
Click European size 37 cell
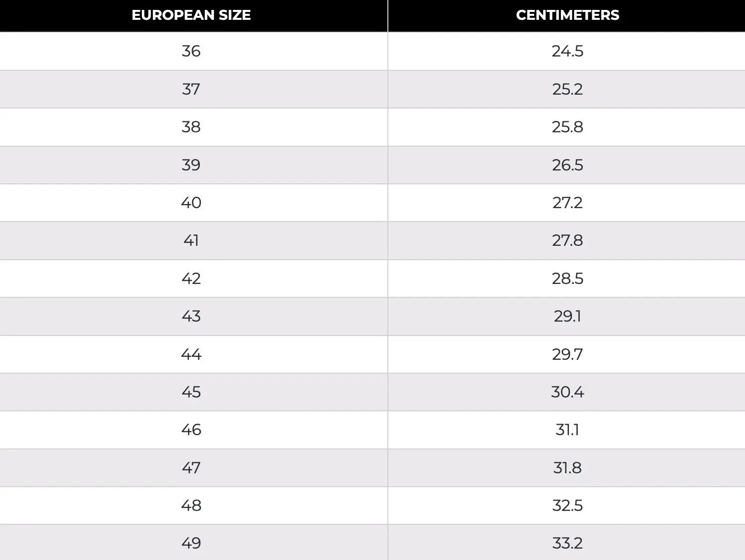click(191, 89)
